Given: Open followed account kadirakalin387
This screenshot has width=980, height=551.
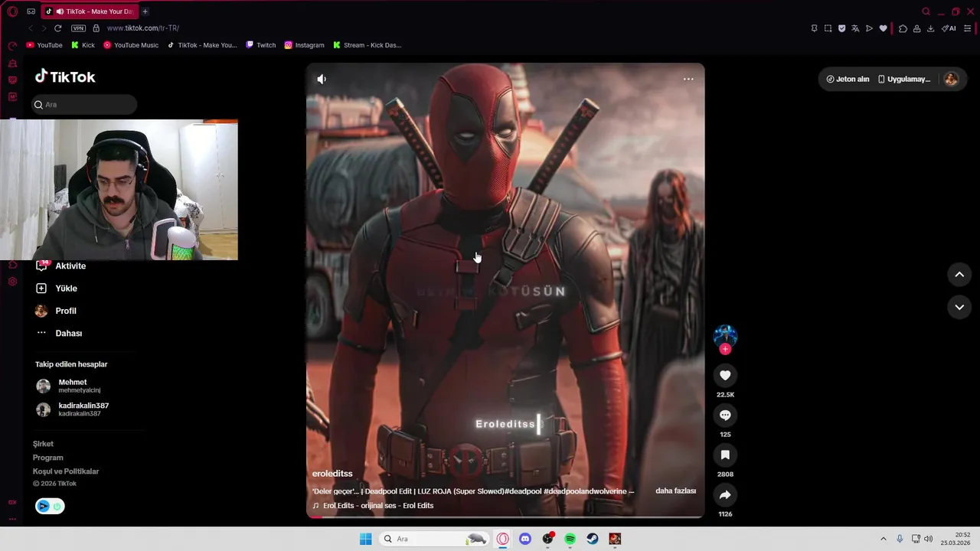Looking at the screenshot, I should [73, 409].
